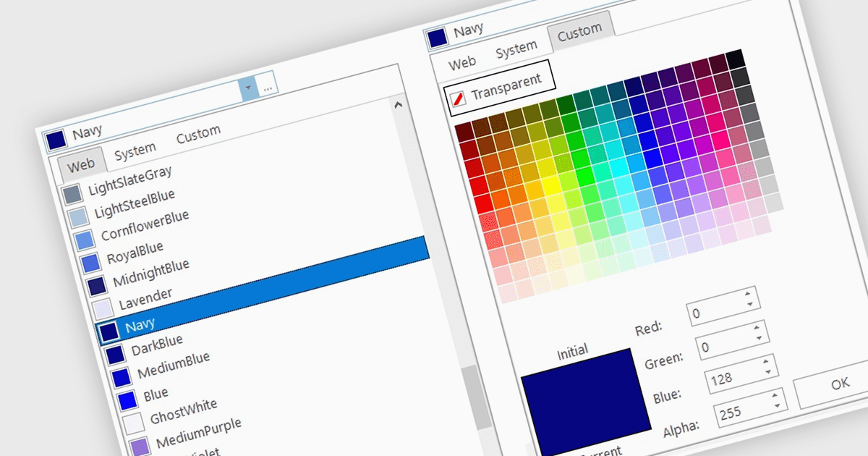The height and width of the screenshot is (456, 868).
Task: Click the DarkBlue color swatch
Action: (x=114, y=355)
